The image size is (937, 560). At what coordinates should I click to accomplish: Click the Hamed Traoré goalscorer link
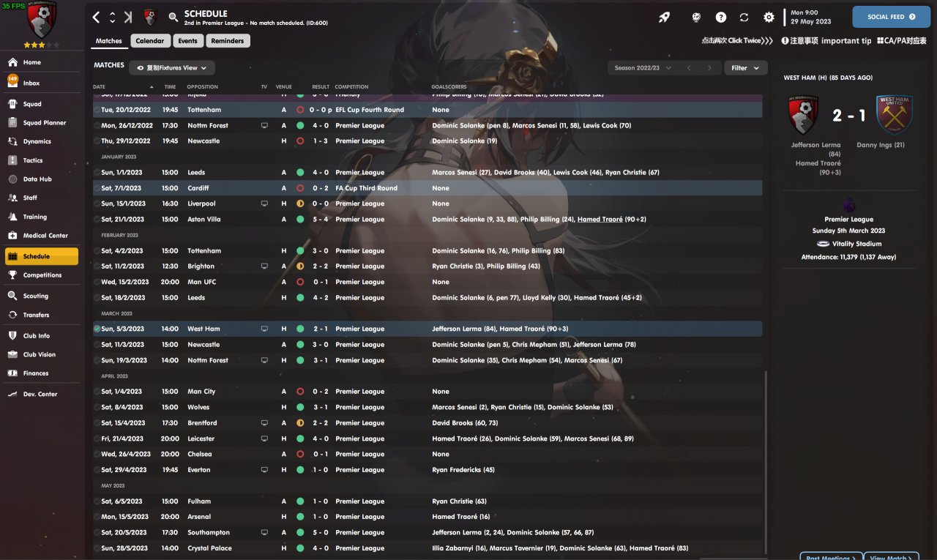coord(600,220)
